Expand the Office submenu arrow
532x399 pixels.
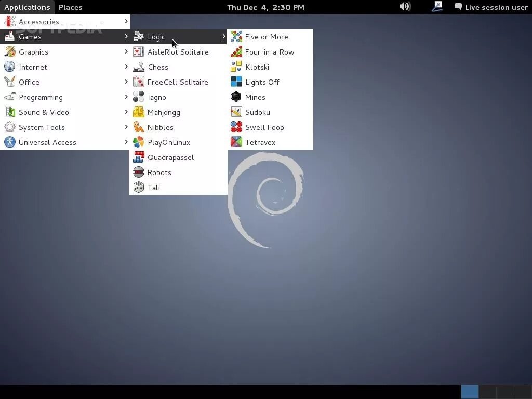[126, 82]
